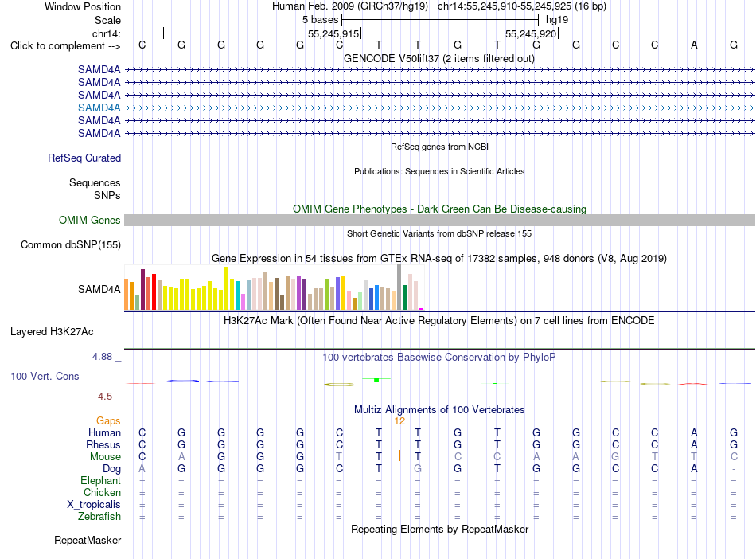
Task: Click the '5 bases' scale bar label
Action: (320, 20)
